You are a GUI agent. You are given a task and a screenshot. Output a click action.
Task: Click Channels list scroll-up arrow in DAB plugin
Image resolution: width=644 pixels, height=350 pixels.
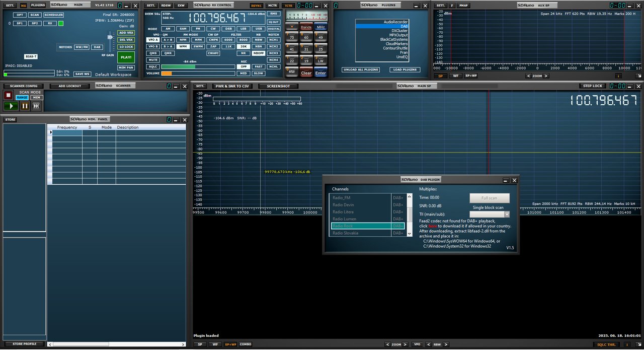pos(409,197)
